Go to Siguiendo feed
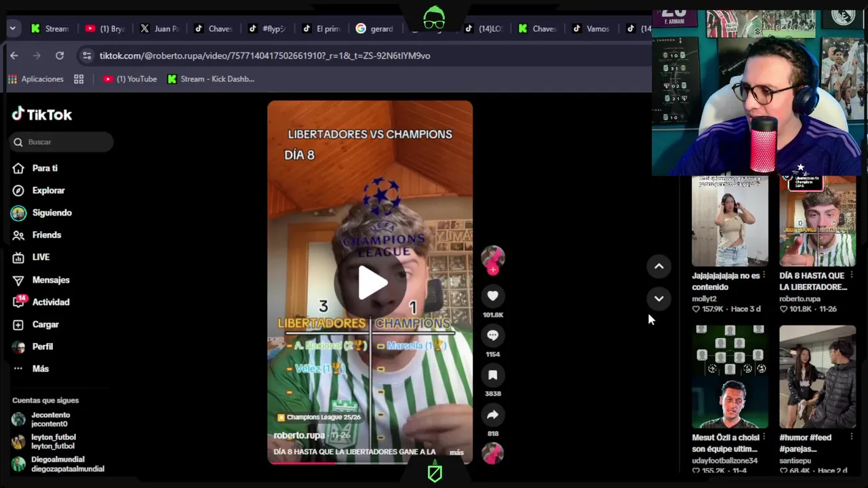 [x=52, y=213]
